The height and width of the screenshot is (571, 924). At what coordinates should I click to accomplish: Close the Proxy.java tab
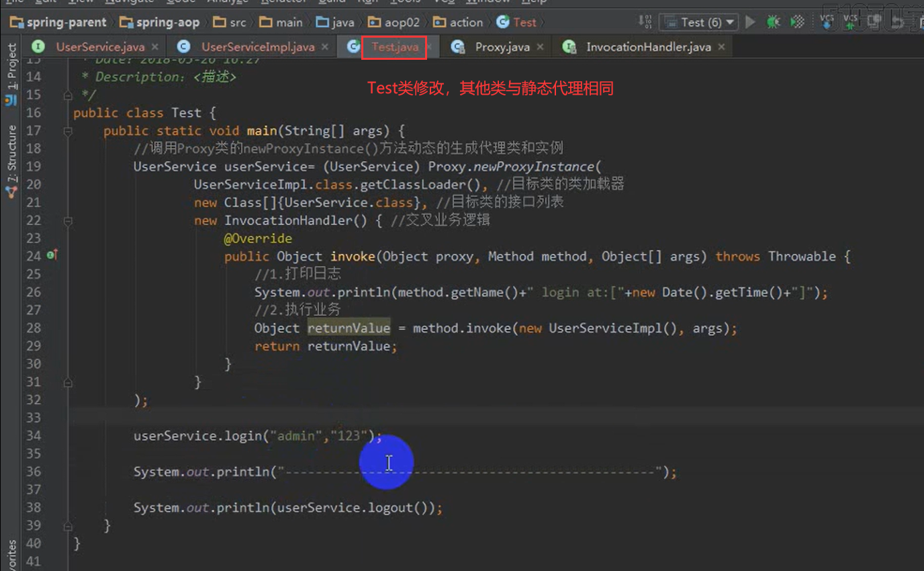(541, 47)
